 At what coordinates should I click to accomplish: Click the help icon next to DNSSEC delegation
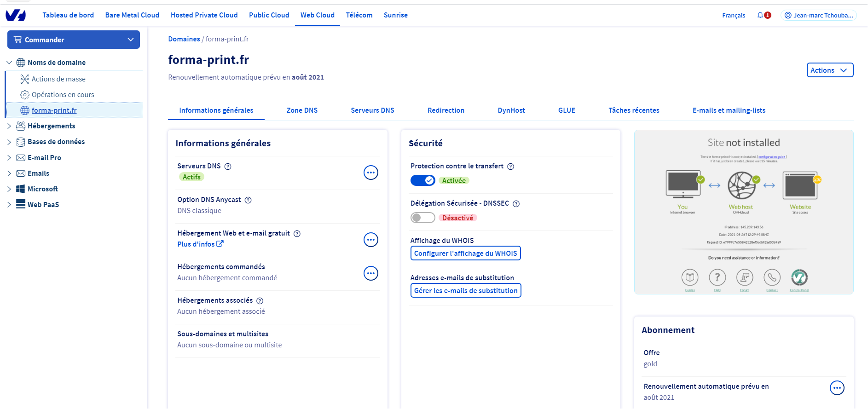click(x=516, y=204)
